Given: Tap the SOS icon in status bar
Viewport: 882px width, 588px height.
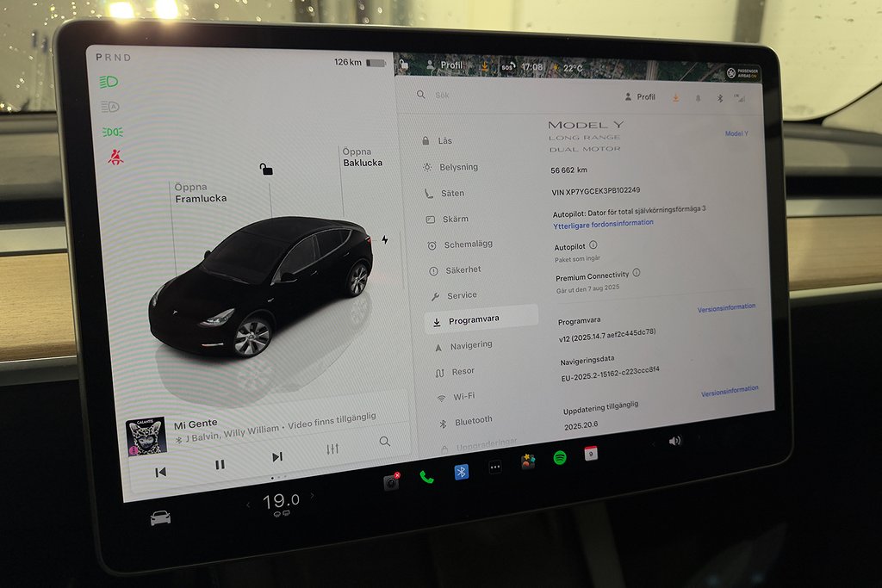Looking at the screenshot, I should tap(508, 67).
